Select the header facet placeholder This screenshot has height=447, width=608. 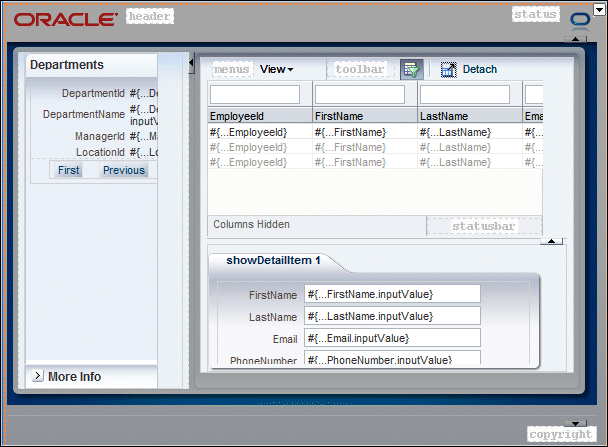[x=150, y=16]
